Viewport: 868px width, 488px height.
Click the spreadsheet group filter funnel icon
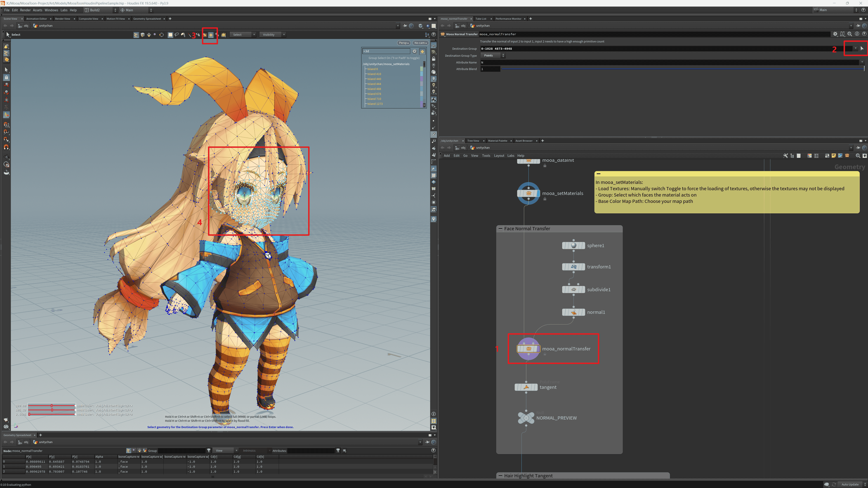pyautogui.click(x=209, y=451)
